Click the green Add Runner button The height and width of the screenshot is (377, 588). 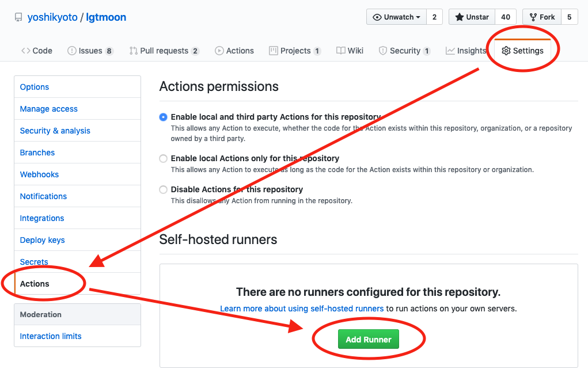369,339
